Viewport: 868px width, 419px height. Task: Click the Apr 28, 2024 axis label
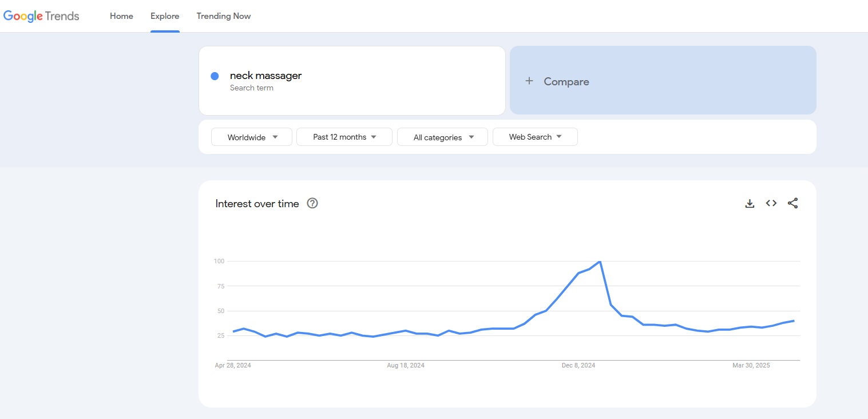(233, 365)
